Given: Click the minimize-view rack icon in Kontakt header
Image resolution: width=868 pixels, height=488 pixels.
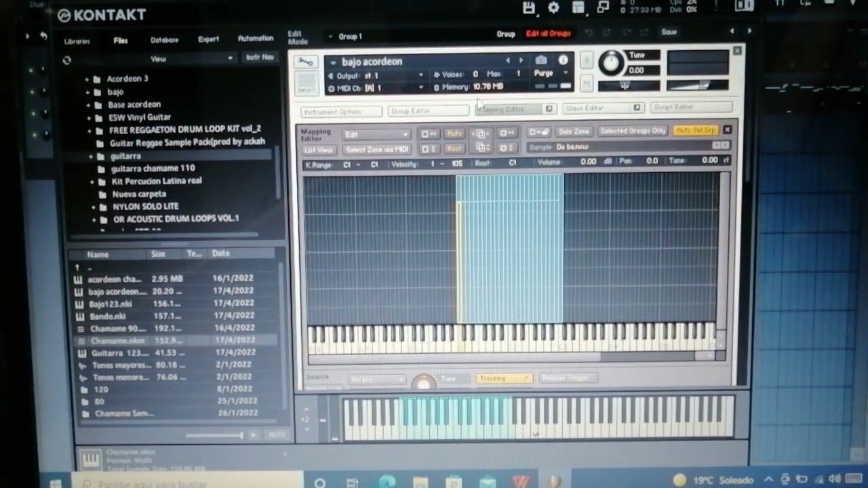Looking at the screenshot, I should point(602,8).
